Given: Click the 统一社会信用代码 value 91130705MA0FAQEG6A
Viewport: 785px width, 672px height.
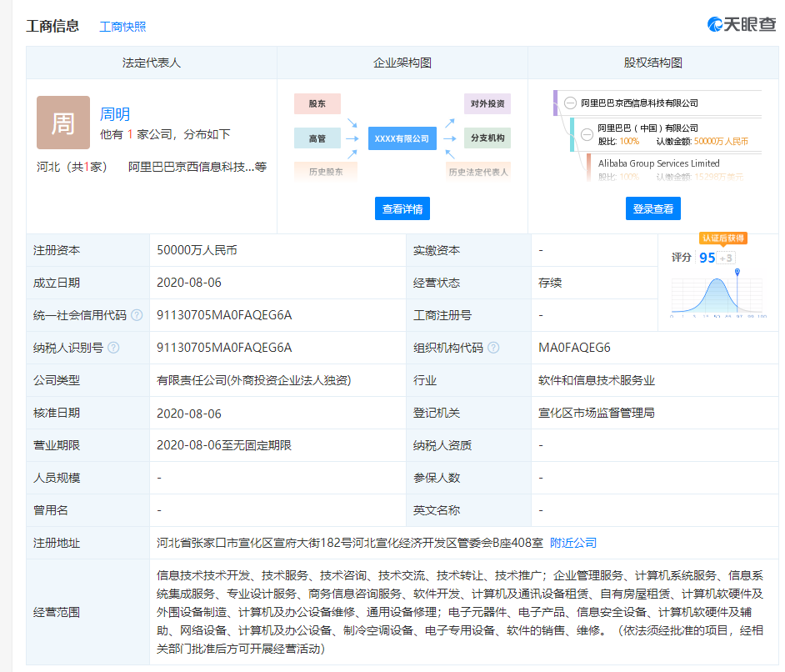Looking at the screenshot, I should (x=224, y=315).
